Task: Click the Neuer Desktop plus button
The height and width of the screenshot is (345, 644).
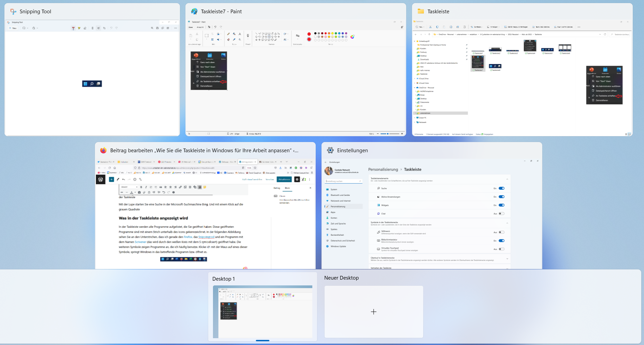Action: pyautogui.click(x=374, y=312)
